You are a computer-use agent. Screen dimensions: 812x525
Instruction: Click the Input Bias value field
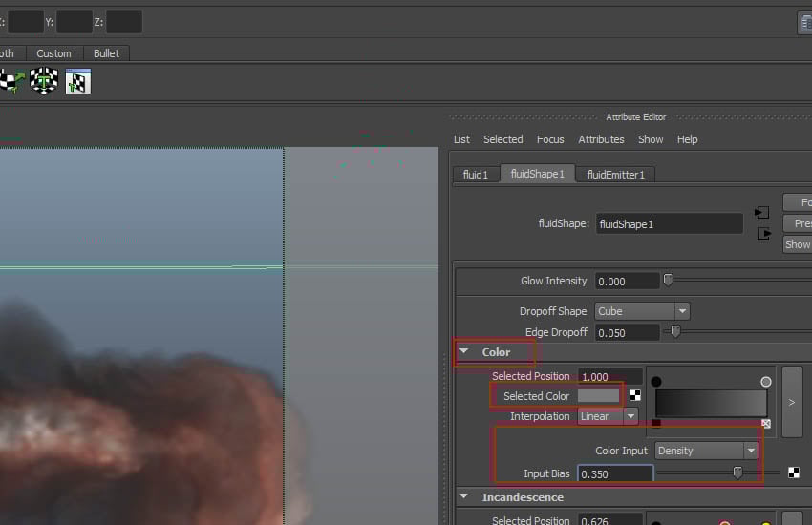point(615,473)
